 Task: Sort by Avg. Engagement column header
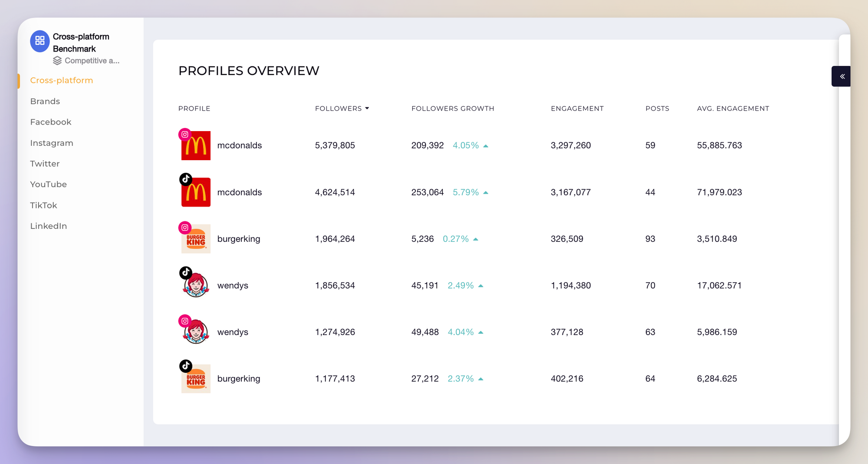pyautogui.click(x=733, y=109)
